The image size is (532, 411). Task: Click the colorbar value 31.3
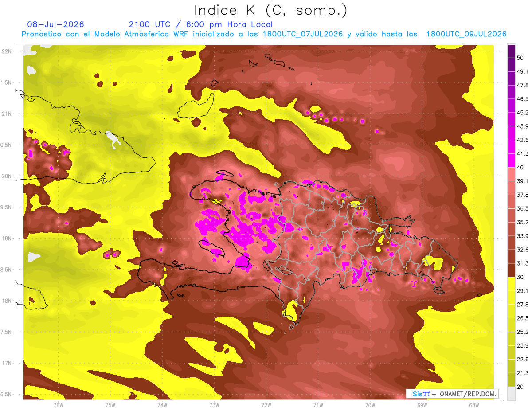tap(523, 263)
